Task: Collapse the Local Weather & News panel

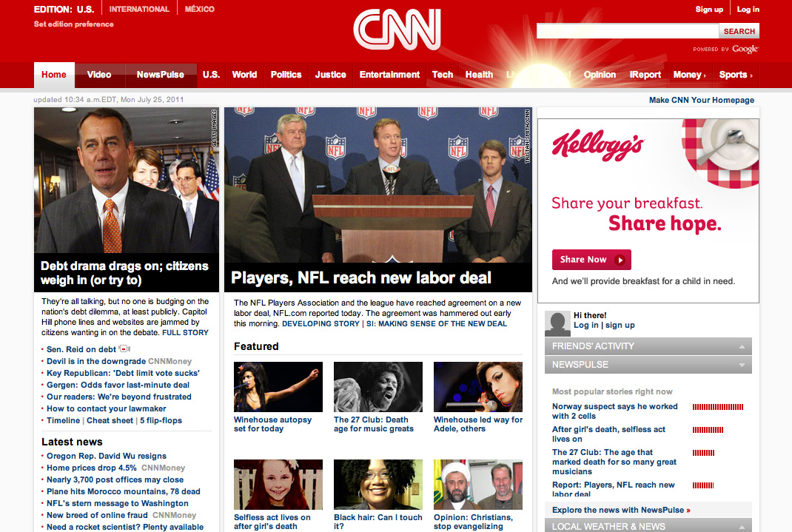Action: (x=742, y=527)
